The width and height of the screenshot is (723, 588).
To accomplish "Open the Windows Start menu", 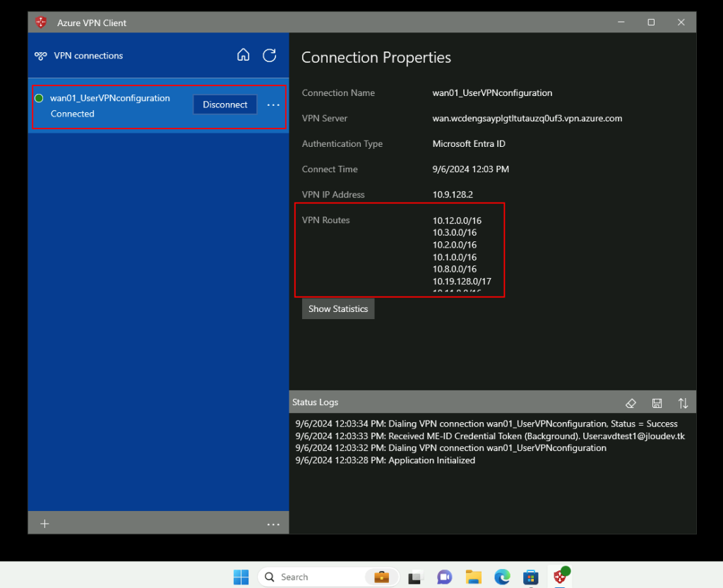I will tap(241, 577).
